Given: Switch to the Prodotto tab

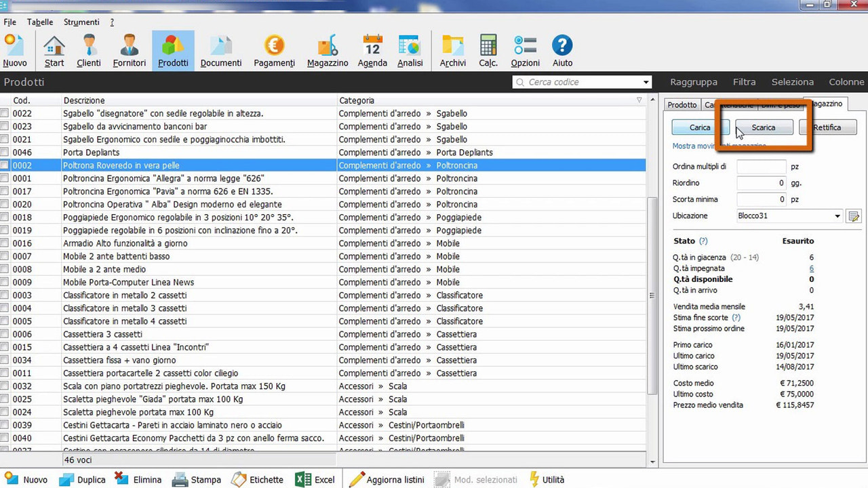Looking at the screenshot, I should pyautogui.click(x=682, y=104).
